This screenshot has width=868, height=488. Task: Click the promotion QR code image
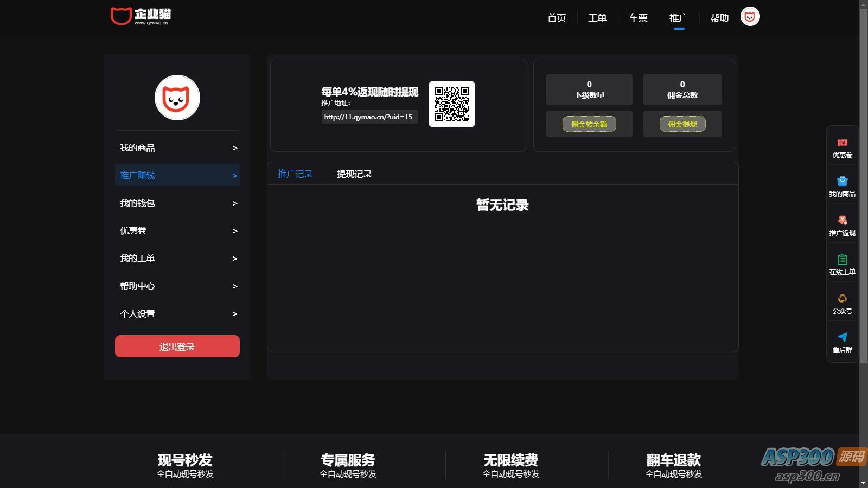(x=452, y=104)
